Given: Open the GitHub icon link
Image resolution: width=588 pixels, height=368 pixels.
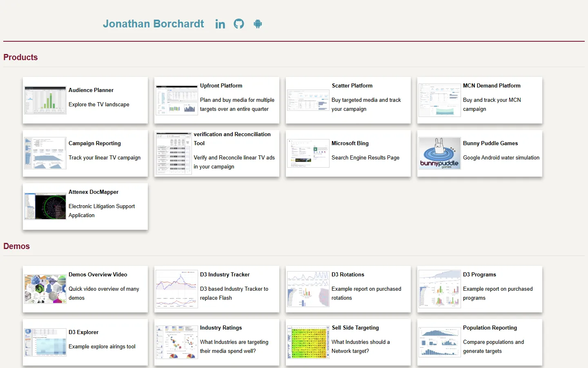Looking at the screenshot, I should coord(239,24).
